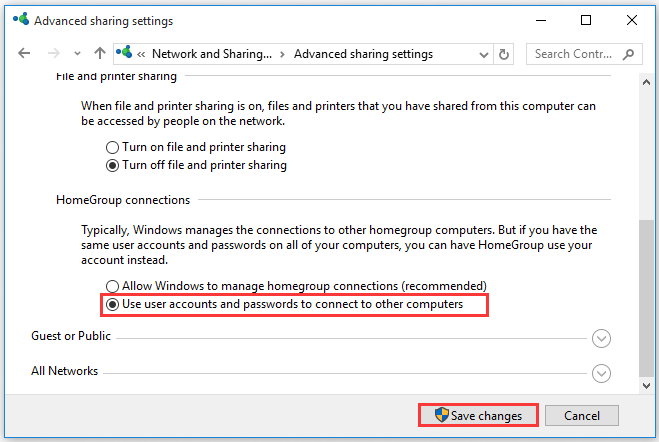Expand the All Networks profile
This screenshot has height=442, width=659.
601,373
